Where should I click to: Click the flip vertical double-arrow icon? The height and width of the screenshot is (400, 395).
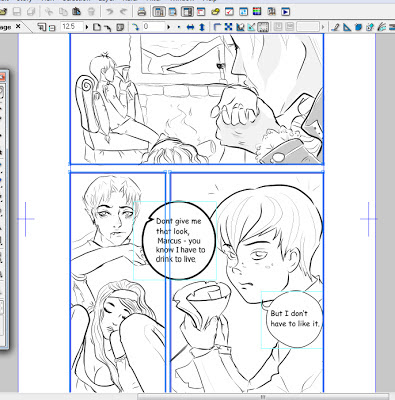202,27
